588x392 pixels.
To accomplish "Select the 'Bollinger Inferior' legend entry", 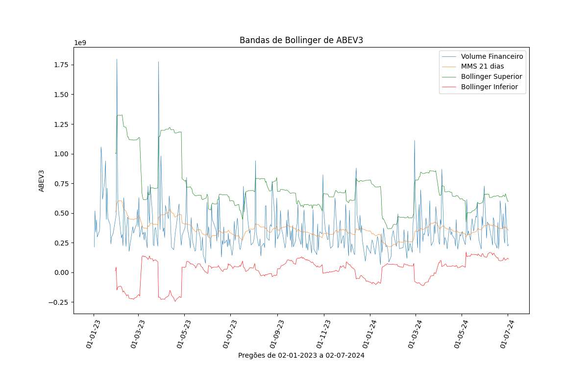I will (483, 87).
